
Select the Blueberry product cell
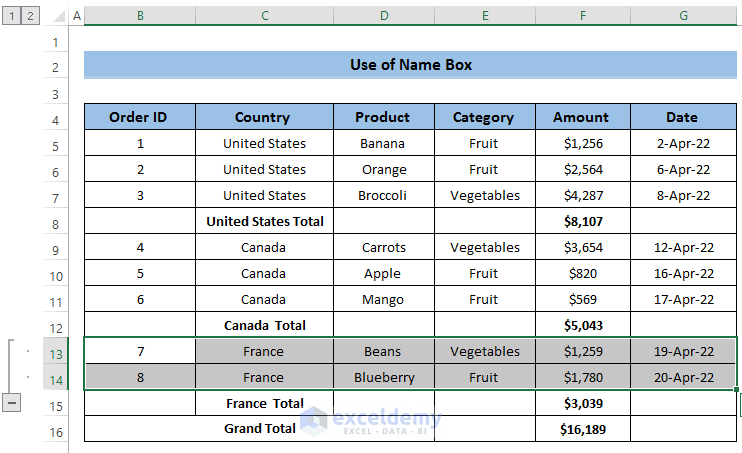coord(383,377)
